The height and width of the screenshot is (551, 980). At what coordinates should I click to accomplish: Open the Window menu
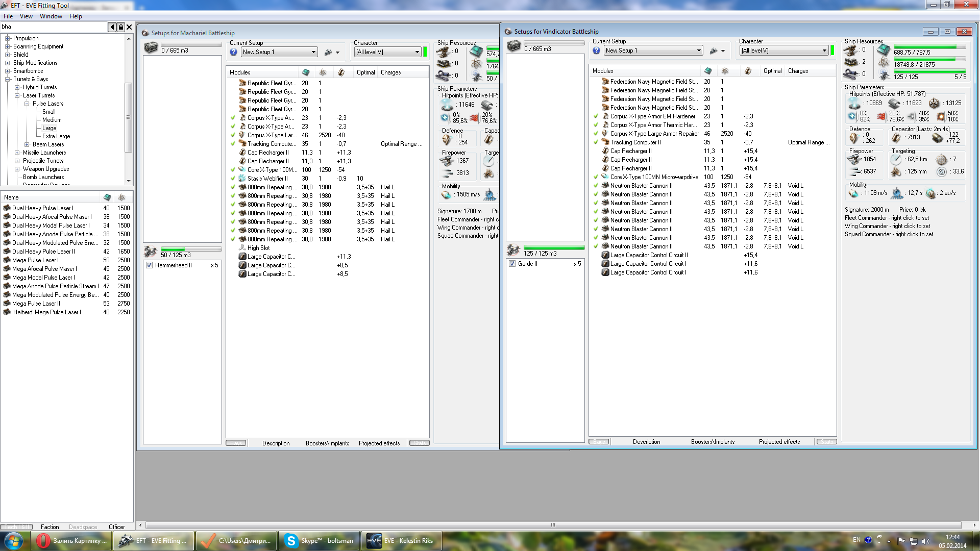51,16
